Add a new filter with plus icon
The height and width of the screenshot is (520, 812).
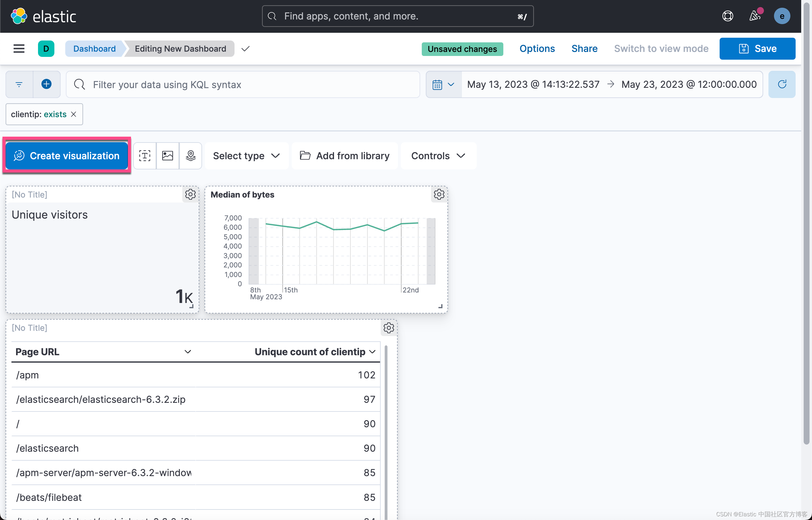click(47, 84)
